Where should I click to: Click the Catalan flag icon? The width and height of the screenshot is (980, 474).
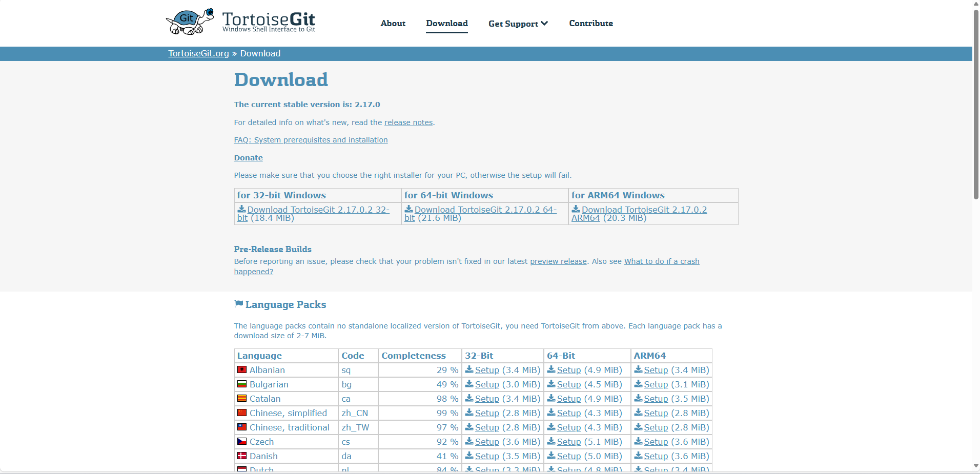tap(242, 398)
